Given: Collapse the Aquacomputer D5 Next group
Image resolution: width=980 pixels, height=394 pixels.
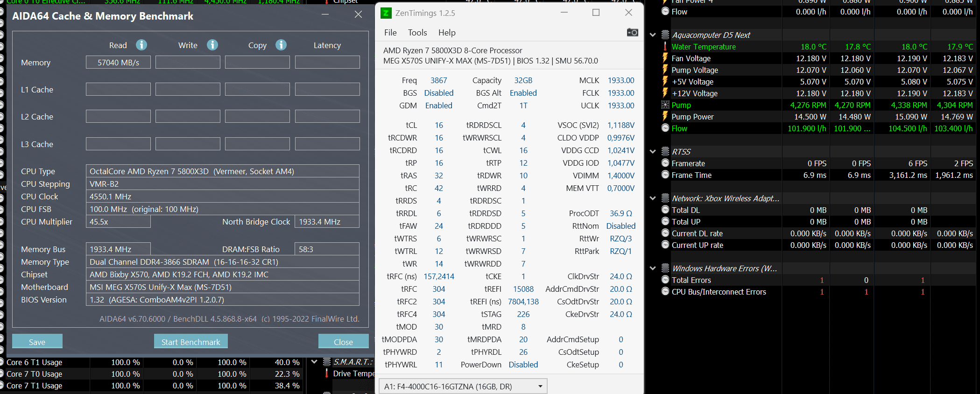Looking at the screenshot, I should [653, 35].
